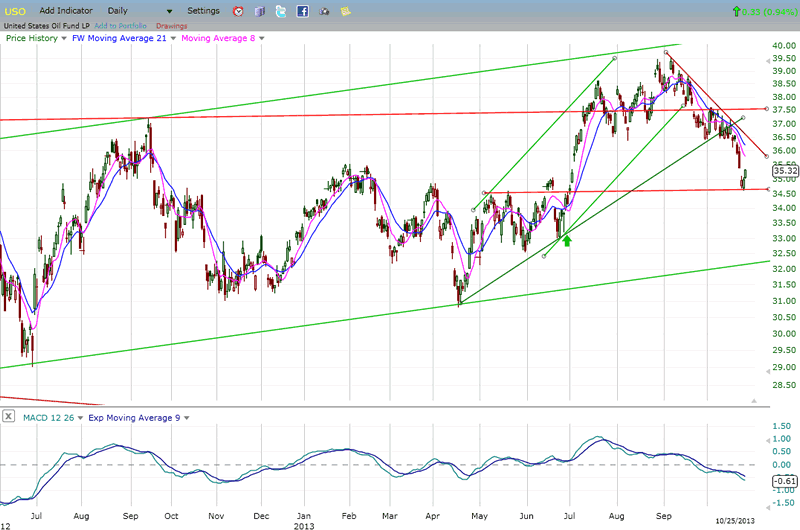The height and width of the screenshot is (530, 800).
Task: Click the Drawings link
Action: [171, 25]
